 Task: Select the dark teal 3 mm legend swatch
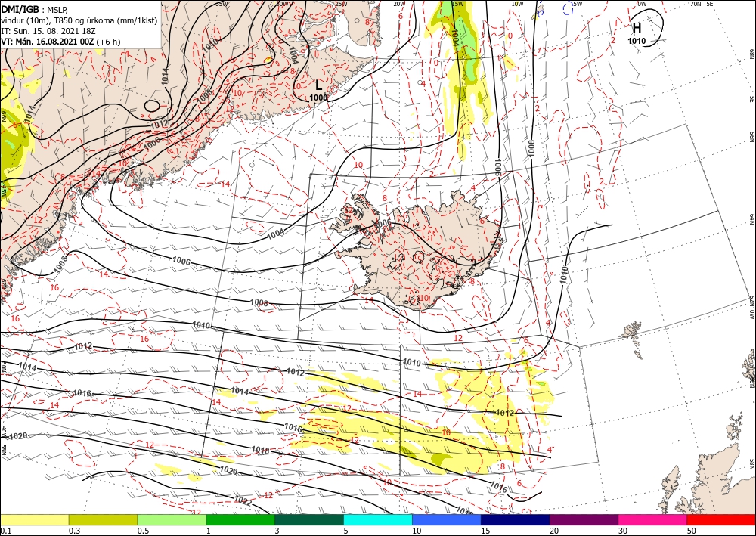coord(309,519)
